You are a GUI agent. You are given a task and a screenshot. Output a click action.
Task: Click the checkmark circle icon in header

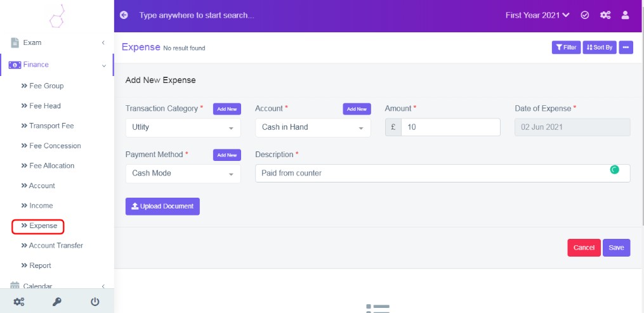tap(585, 15)
